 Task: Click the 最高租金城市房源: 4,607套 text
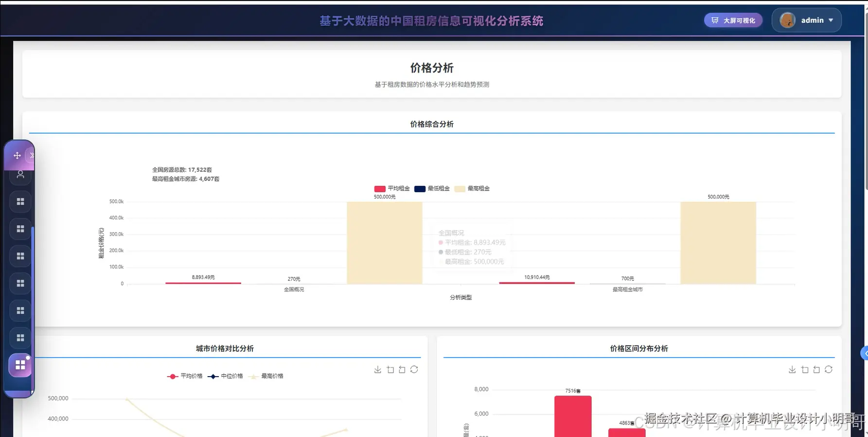coord(186,179)
